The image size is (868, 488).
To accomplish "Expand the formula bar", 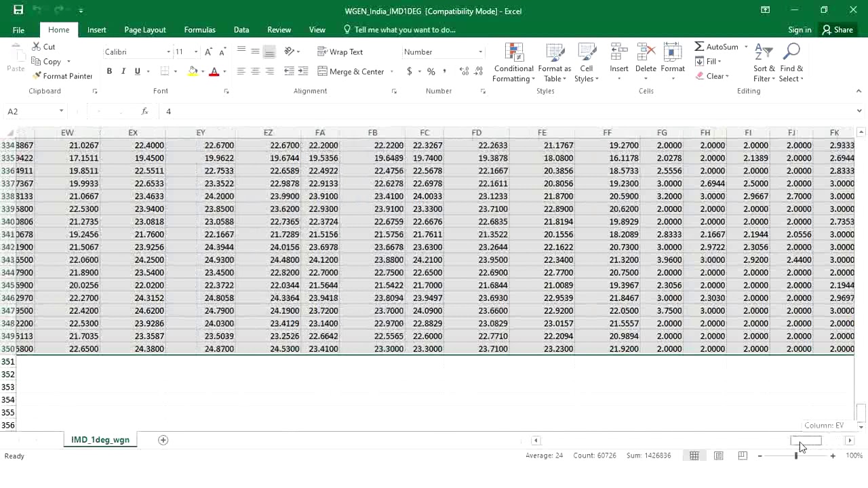I will pyautogui.click(x=859, y=111).
